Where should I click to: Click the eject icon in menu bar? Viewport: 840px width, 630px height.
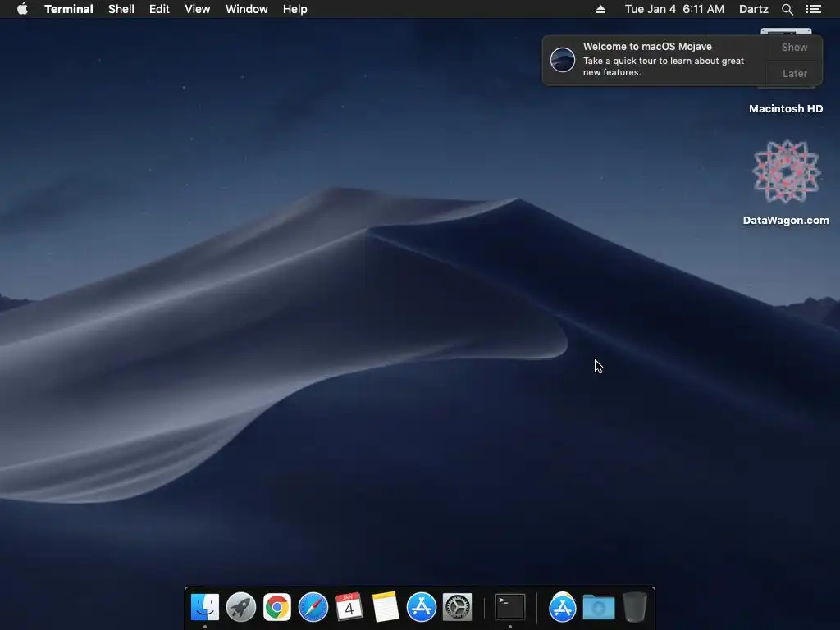point(600,9)
